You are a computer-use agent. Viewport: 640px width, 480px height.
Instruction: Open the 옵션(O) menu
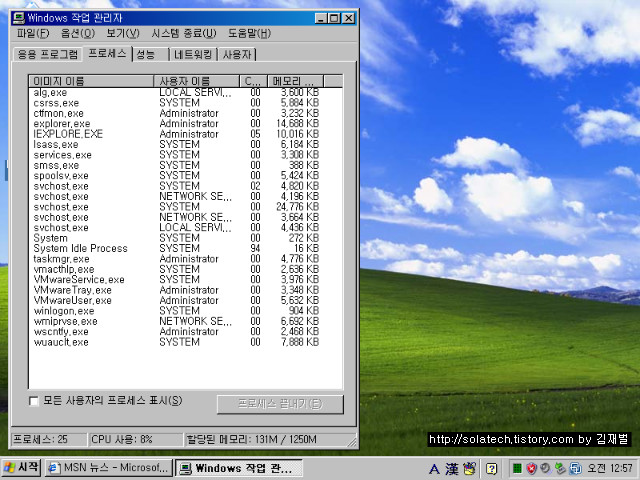[78, 33]
